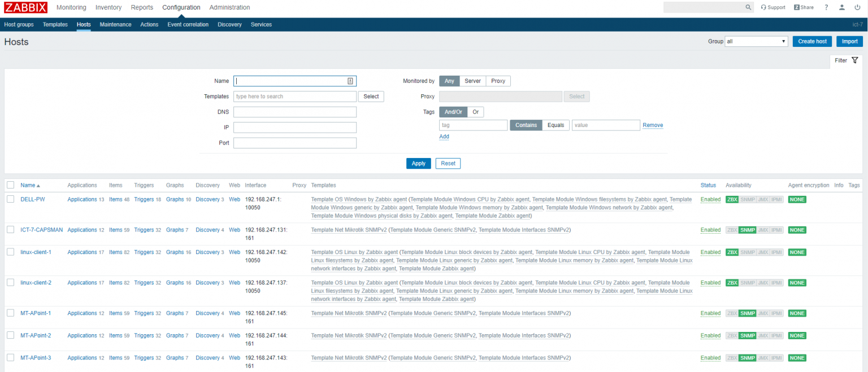Open the Filter panel via the funnel icon
Image resolution: width=868 pixels, height=372 pixels.
(x=855, y=60)
